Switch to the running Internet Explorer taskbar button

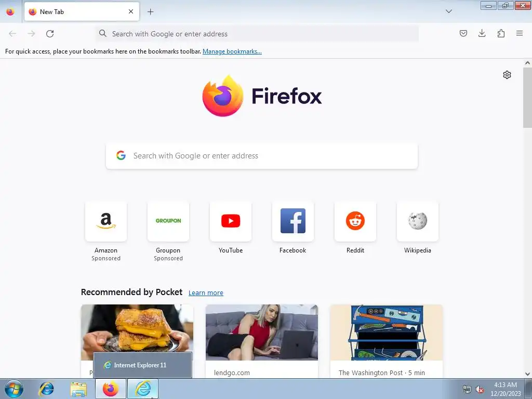(143, 389)
